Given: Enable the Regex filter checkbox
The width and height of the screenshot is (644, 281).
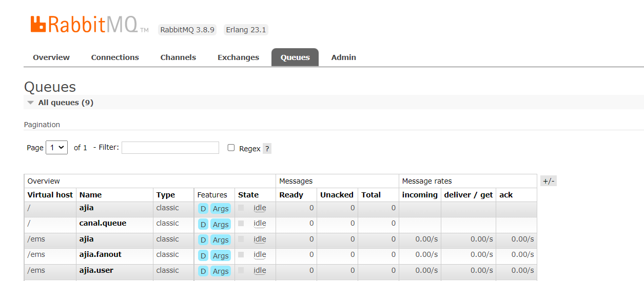Looking at the screenshot, I should 231,148.
